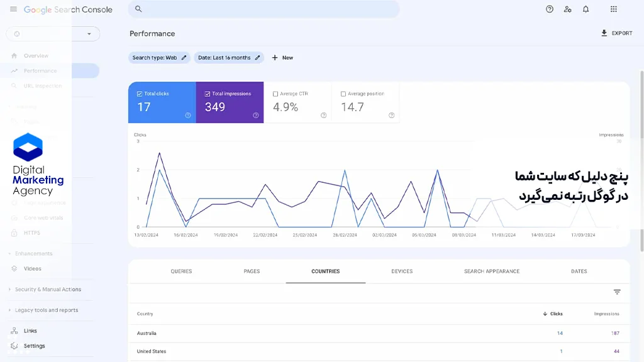The width and height of the screenshot is (644, 362).
Task: Open the Google apps grid
Action: pyautogui.click(x=614, y=9)
